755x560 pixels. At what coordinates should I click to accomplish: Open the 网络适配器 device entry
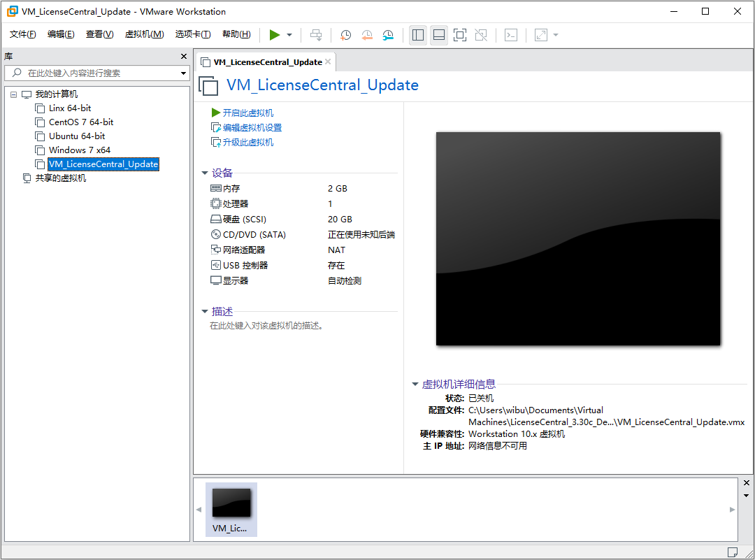[x=238, y=250]
